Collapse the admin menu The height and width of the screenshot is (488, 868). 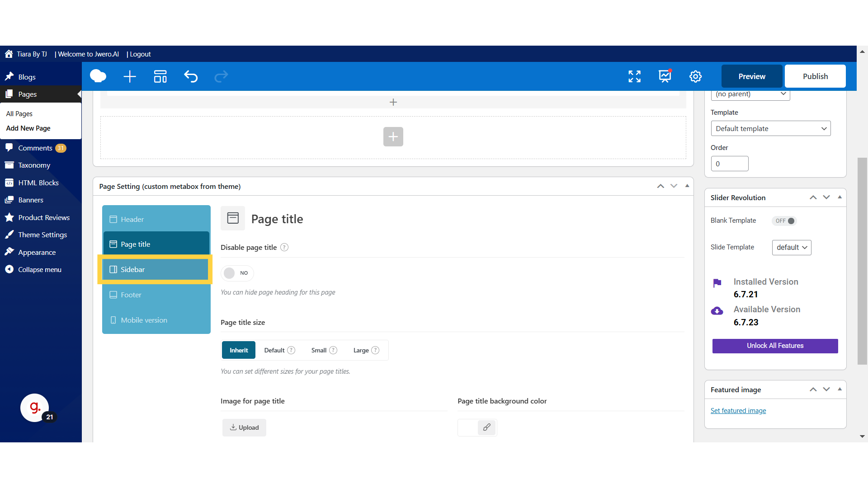tap(39, 269)
